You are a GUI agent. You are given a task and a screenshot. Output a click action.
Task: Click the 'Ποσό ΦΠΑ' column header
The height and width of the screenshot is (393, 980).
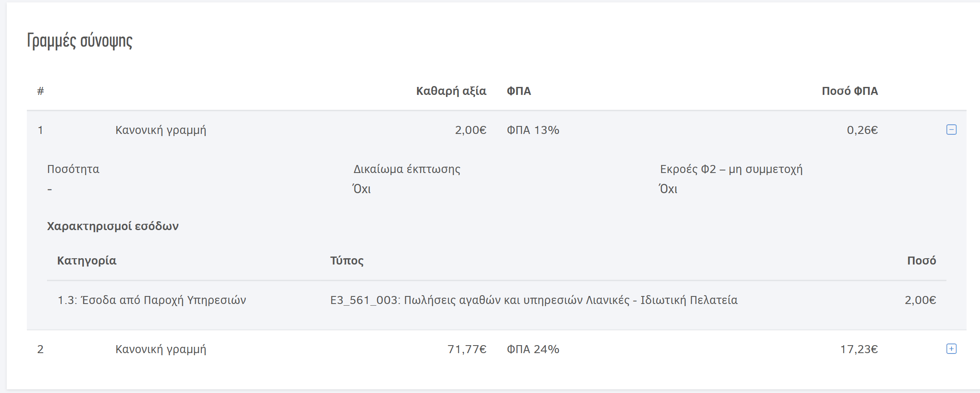[x=850, y=91]
